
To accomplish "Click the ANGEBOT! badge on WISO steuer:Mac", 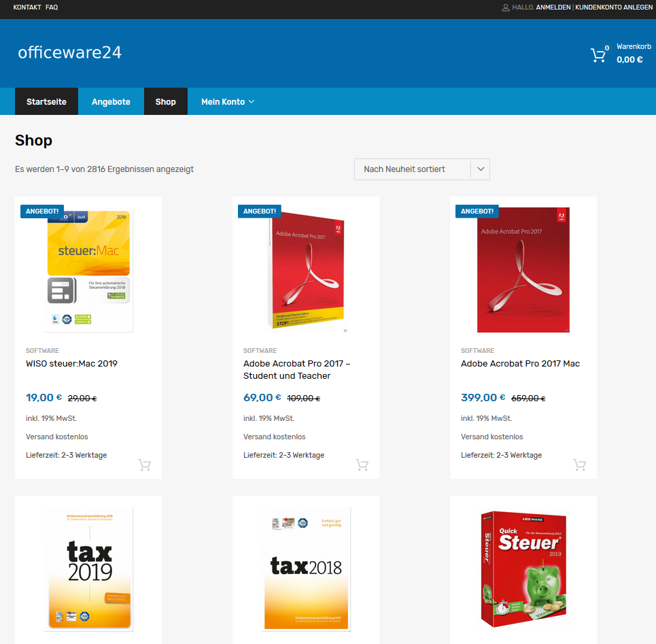I will click(x=42, y=211).
